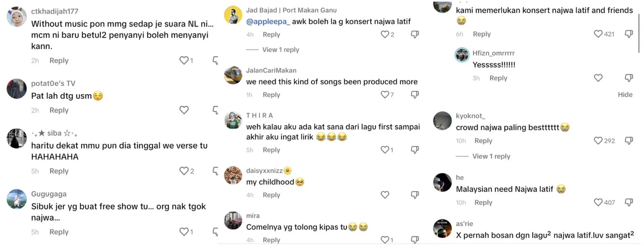Image resolution: width=644 pixels, height=248 pixels.
Task: Open the @appleepa_ mention link
Action: (268, 21)
